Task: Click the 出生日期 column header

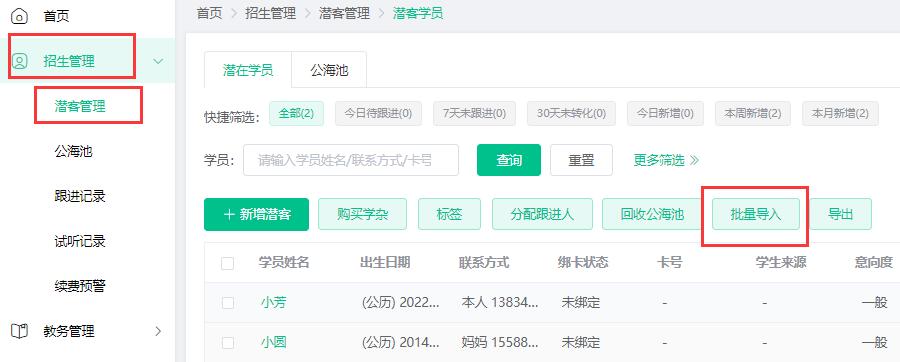Action: tap(385, 263)
